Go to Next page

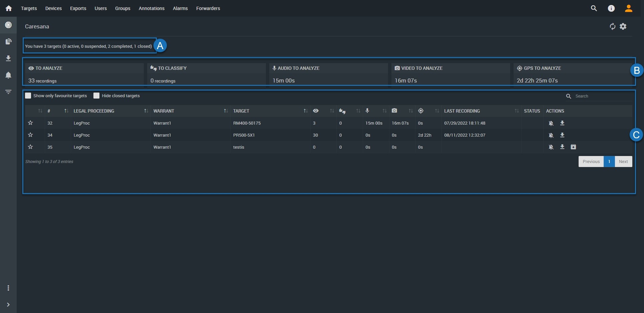pos(623,162)
